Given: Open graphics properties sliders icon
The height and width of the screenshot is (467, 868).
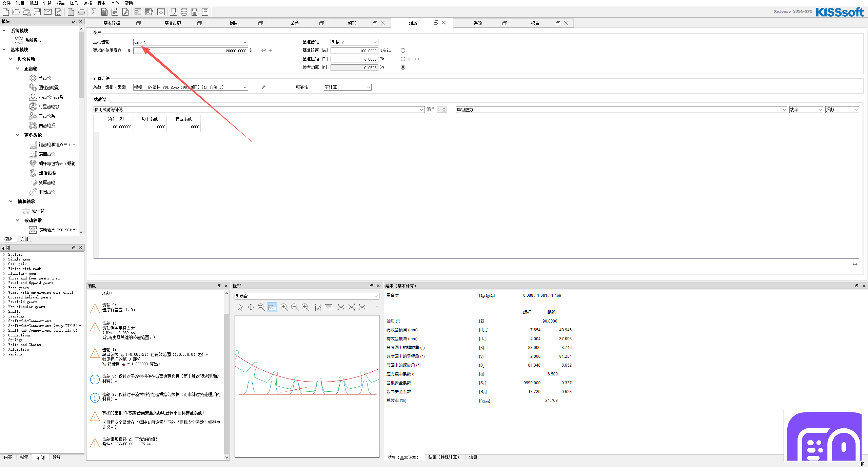Looking at the screenshot, I should [318, 307].
